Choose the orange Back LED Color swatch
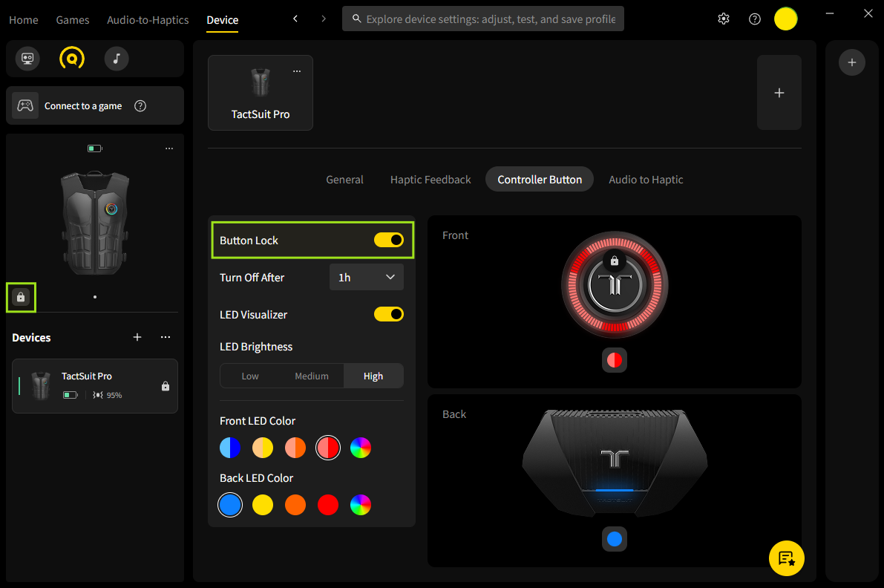The width and height of the screenshot is (884, 588). coord(295,505)
